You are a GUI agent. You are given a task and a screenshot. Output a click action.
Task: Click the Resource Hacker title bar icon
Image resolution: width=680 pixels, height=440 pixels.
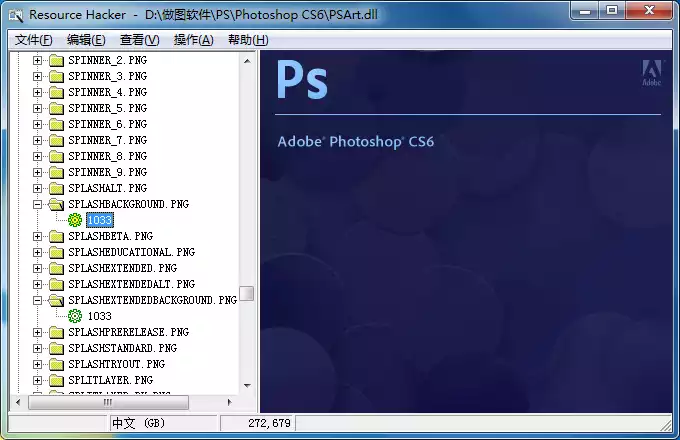tap(16, 15)
